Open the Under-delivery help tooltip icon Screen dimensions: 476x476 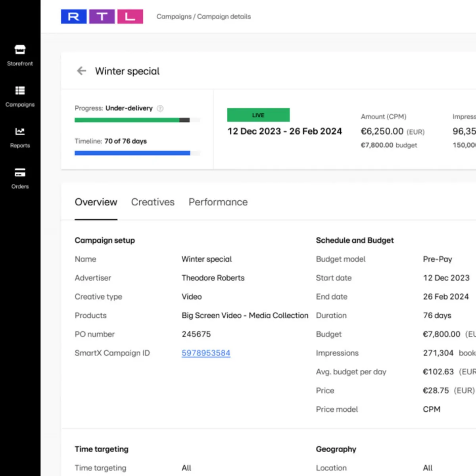[160, 108]
